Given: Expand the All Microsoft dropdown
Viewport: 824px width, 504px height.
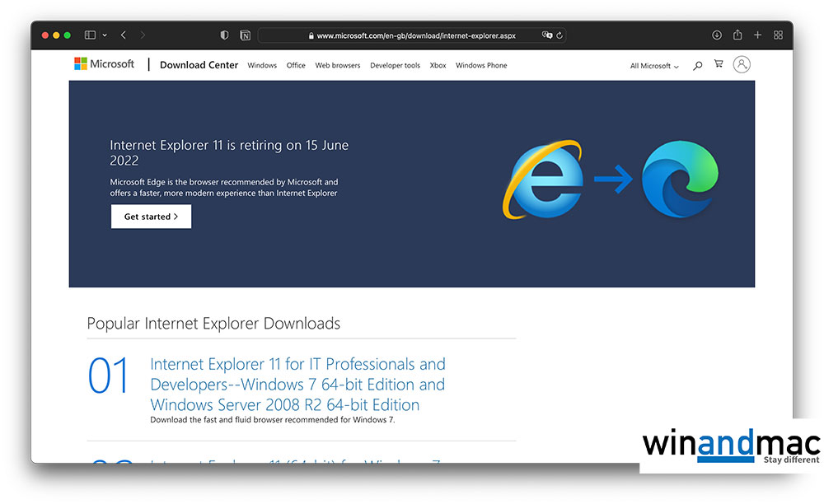Looking at the screenshot, I should coord(654,66).
